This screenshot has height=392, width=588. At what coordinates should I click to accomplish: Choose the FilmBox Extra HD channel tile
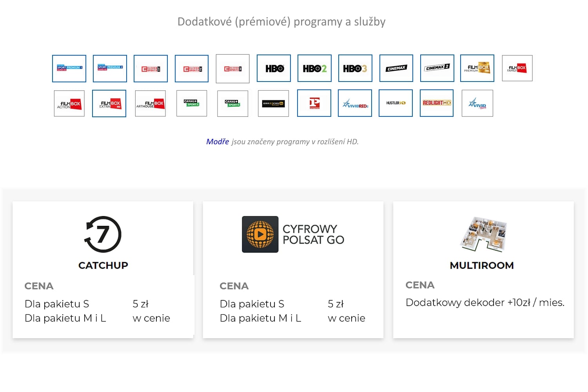[x=109, y=103]
